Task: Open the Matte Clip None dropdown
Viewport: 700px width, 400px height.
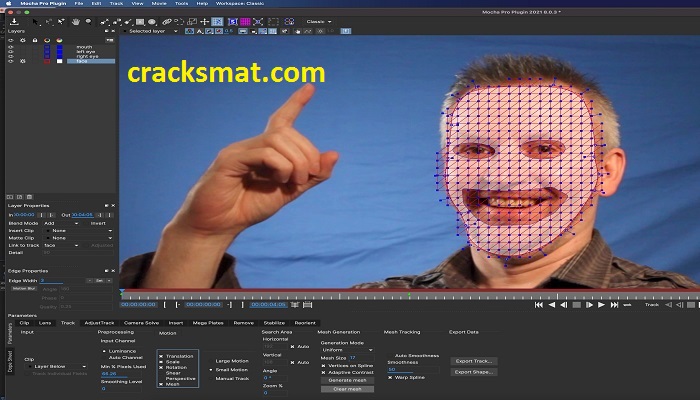Action: coord(79,238)
